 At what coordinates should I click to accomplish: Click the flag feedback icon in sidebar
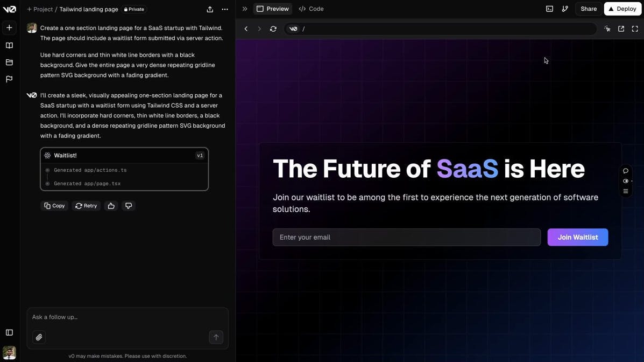point(9,79)
